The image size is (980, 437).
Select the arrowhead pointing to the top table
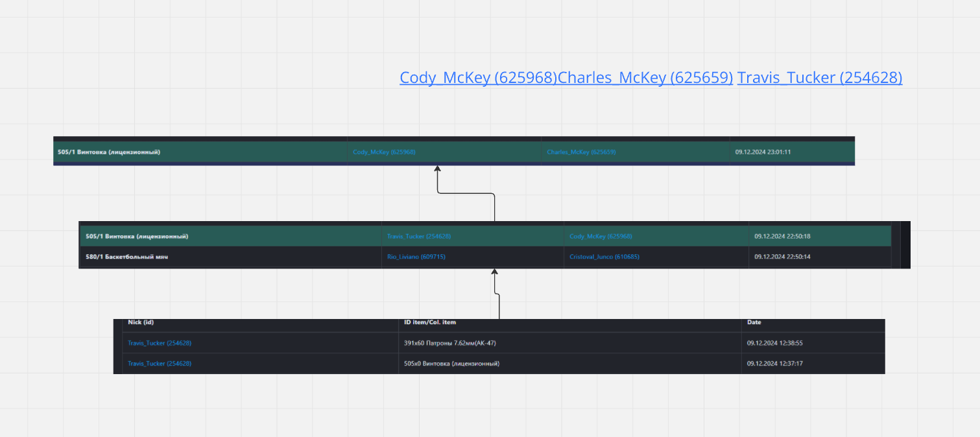(438, 169)
